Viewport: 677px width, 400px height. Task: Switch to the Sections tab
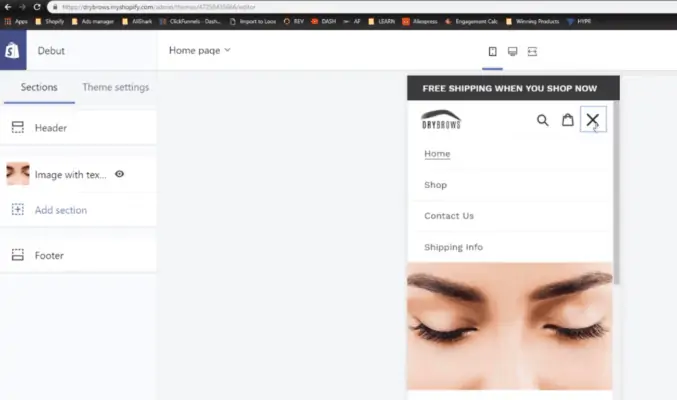click(x=39, y=87)
